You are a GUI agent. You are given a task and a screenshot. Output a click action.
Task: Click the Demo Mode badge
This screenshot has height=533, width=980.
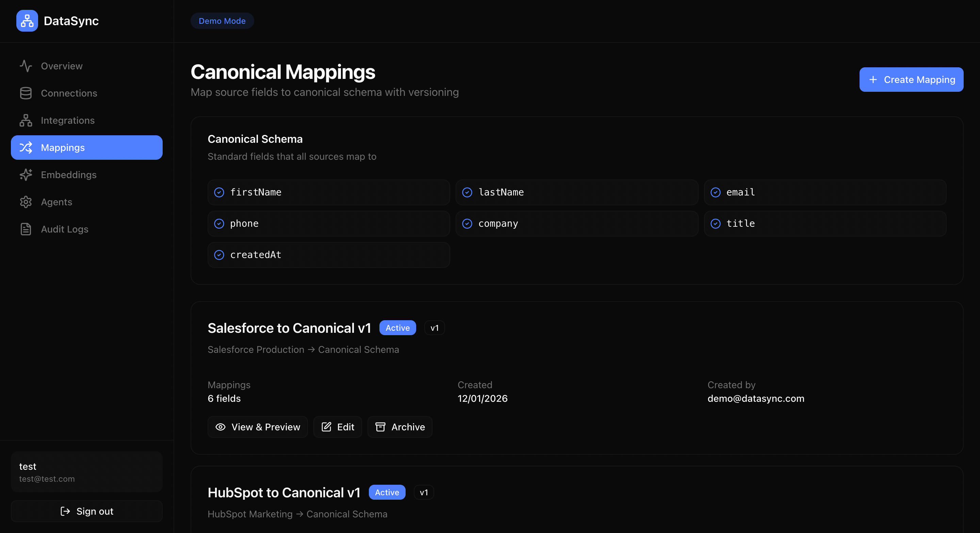(x=222, y=21)
